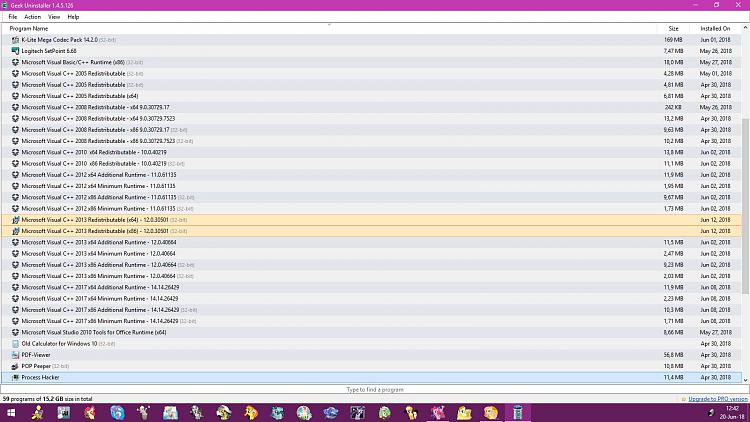Click the Geek Uninstaller title bar icon
The height and width of the screenshot is (422, 750).
point(5,5)
